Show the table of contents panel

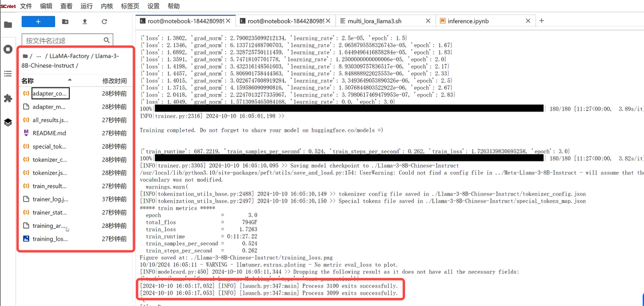tap(8, 74)
